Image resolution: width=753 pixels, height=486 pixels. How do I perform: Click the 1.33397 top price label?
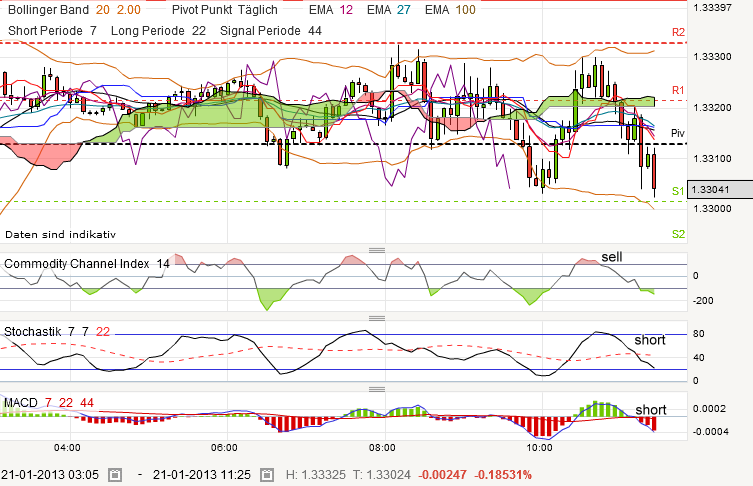coord(712,7)
